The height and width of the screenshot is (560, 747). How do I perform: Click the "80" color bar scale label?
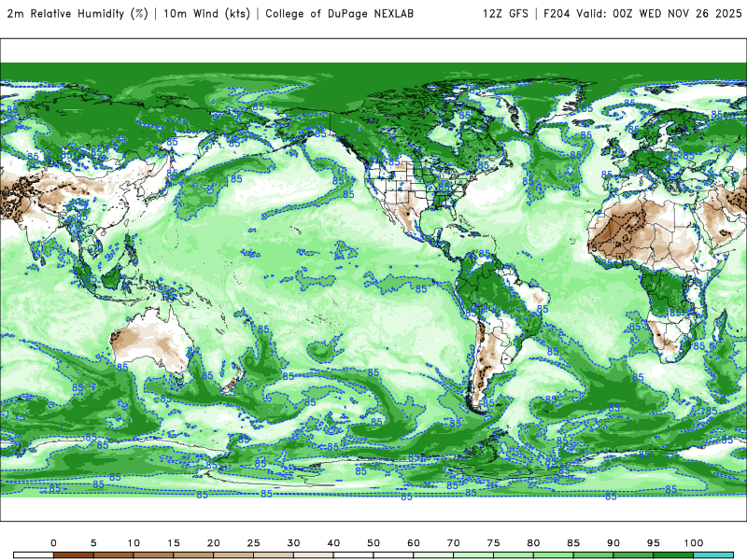click(x=533, y=543)
